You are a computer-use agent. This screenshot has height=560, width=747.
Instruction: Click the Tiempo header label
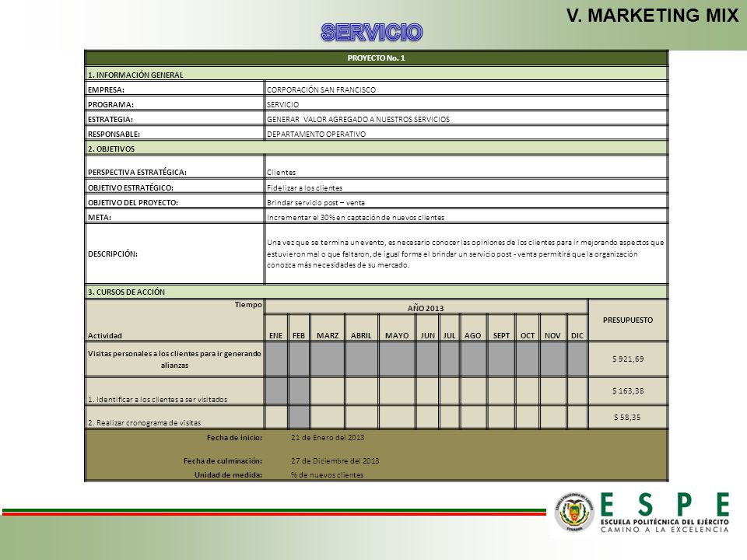coord(248,304)
